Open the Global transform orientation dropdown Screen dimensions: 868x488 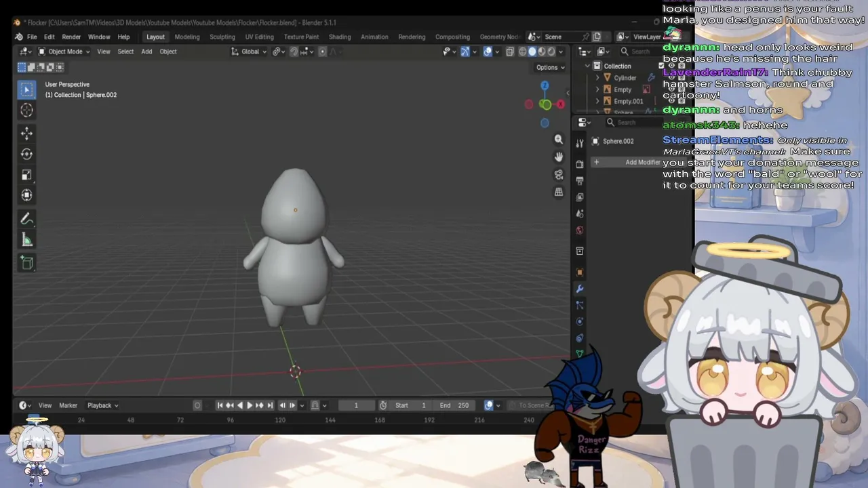coord(249,52)
